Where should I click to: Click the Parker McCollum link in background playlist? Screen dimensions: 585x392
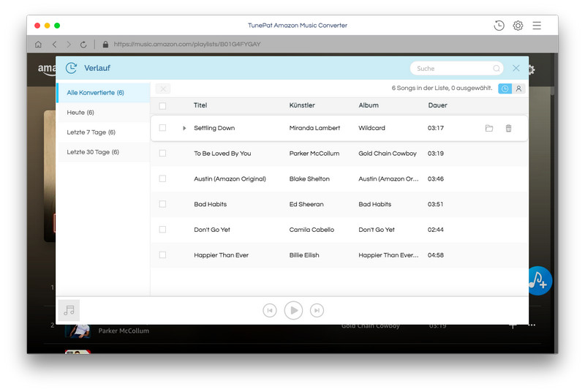point(124,331)
